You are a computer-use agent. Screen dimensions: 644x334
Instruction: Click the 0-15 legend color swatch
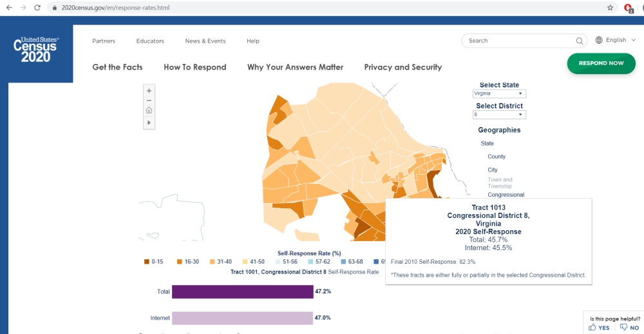click(x=147, y=261)
